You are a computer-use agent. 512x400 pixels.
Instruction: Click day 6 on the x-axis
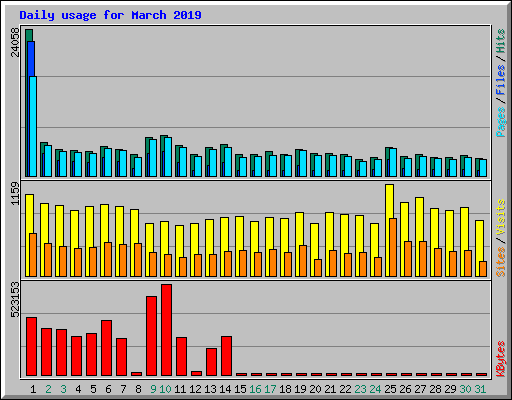(108, 389)
